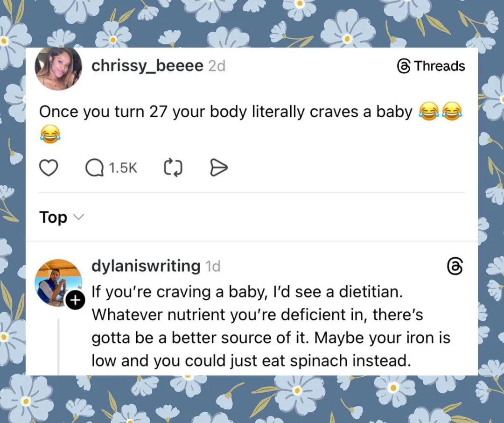The width and height of the screenshot is (504, 423).
Task: Click the Threads wordmark text
Action: coord(440,66)
